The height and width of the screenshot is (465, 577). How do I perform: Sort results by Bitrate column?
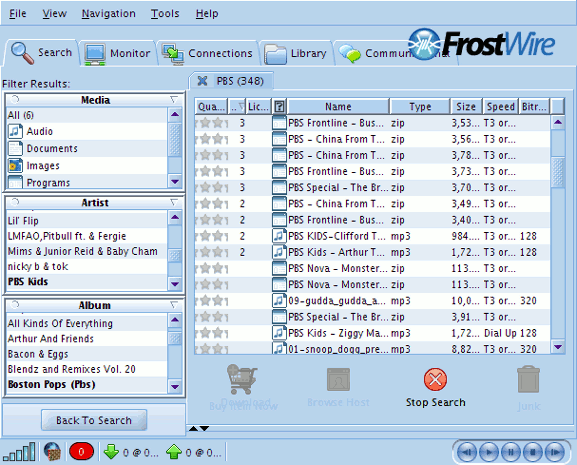tap(534, 107)
